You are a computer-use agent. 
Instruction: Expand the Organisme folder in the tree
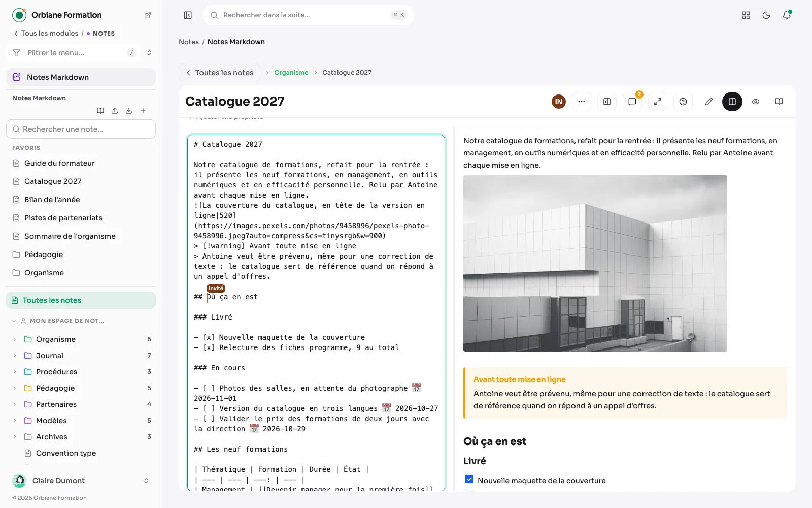(x=14, y=339)
